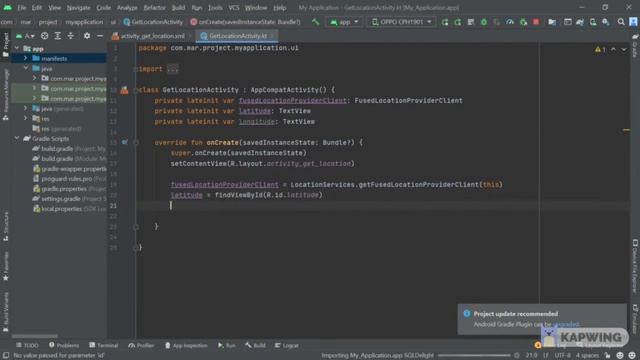This screenshot has height=360, width=640.
Task: Click the green Debug app bug icon
Action: coord(484,22)
